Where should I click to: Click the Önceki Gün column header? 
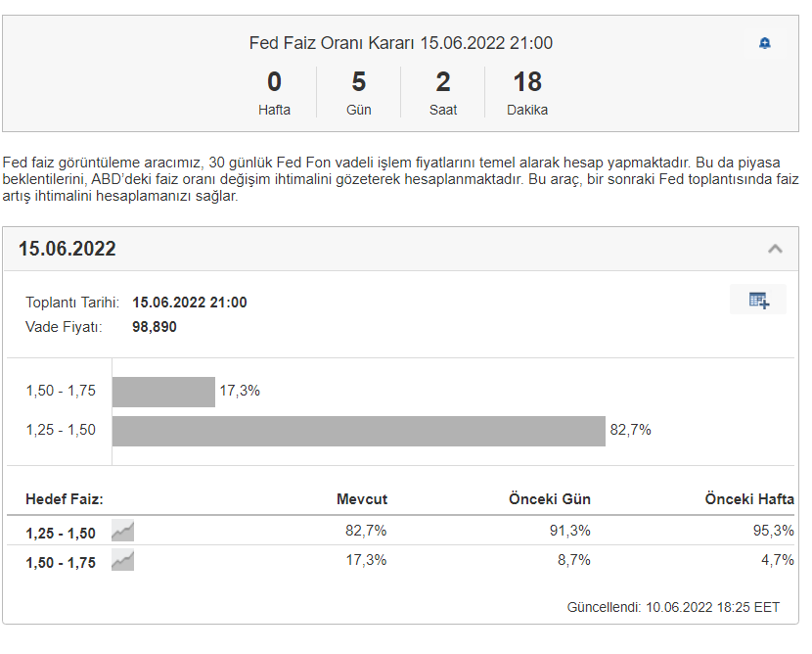click(x=550, y=499)
